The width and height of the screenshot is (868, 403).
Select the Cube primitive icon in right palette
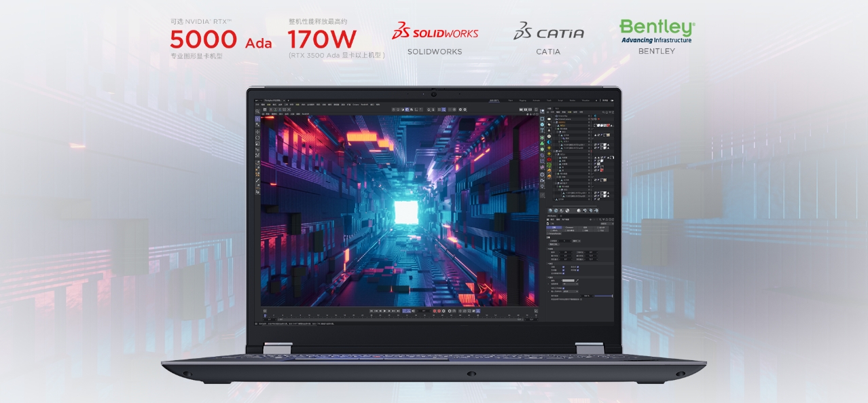[x=542, y=124]
